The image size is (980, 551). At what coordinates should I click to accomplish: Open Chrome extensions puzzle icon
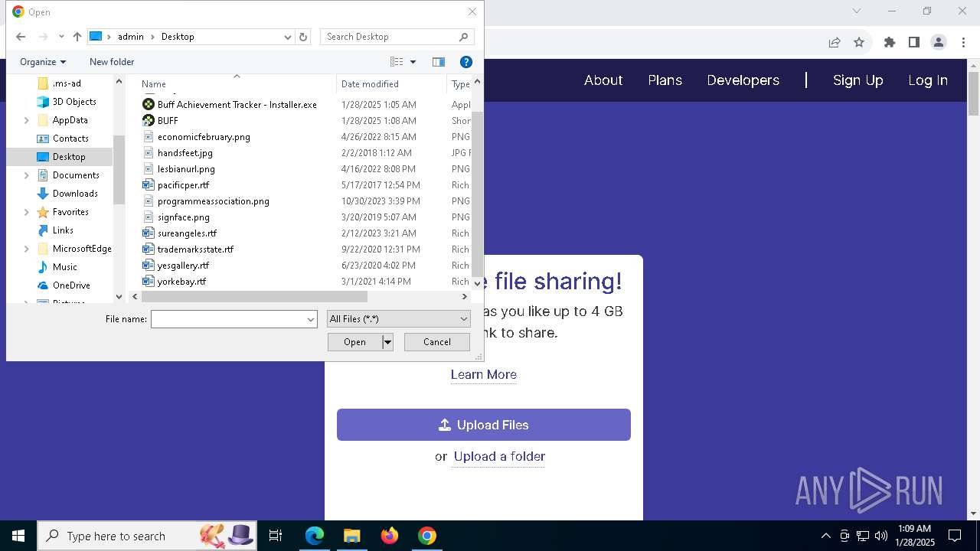pyautogui.click(x=889, y=42)
